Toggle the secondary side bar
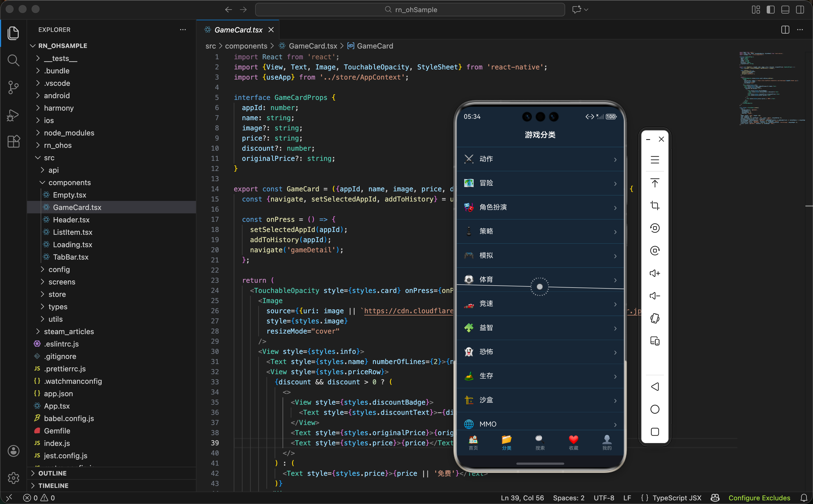 [x=800, y=10]
